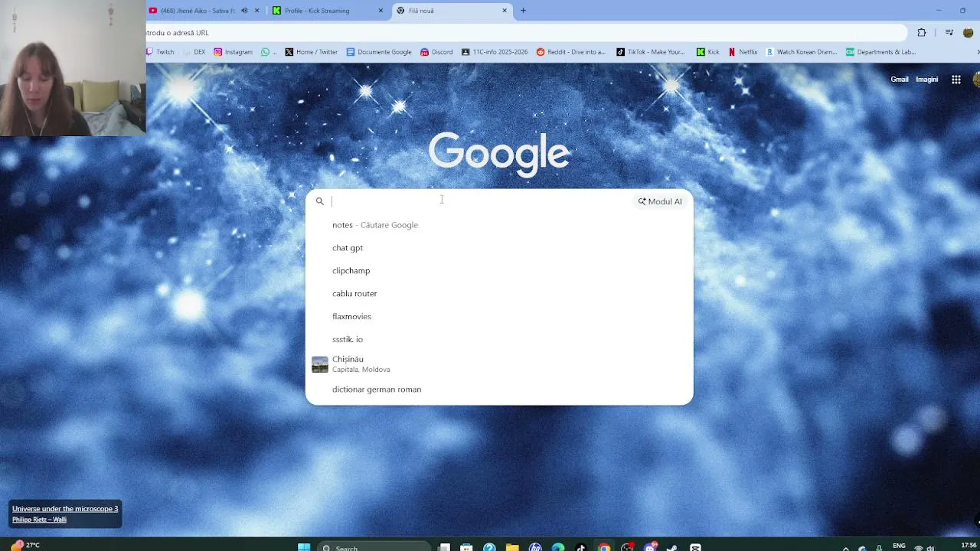This screenshot has width=980, height=551.
Task: Open the Reddit bookmark
Action: 570,52
